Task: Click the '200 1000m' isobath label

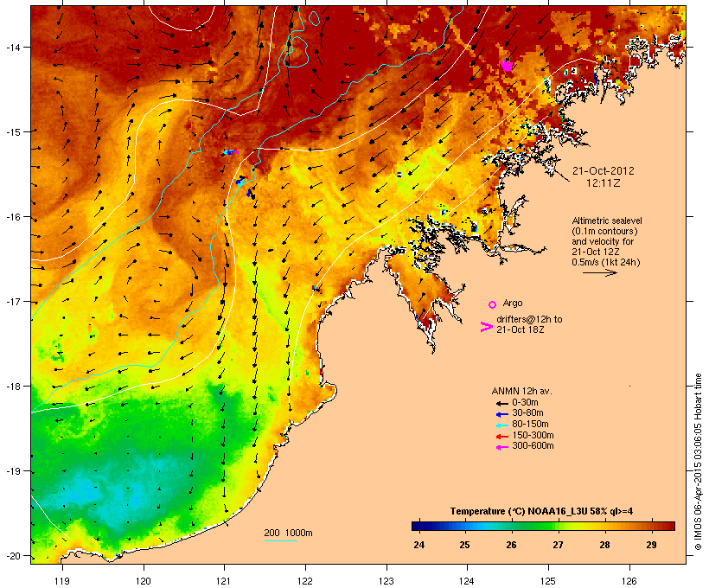Action: (x=288, y=533)
